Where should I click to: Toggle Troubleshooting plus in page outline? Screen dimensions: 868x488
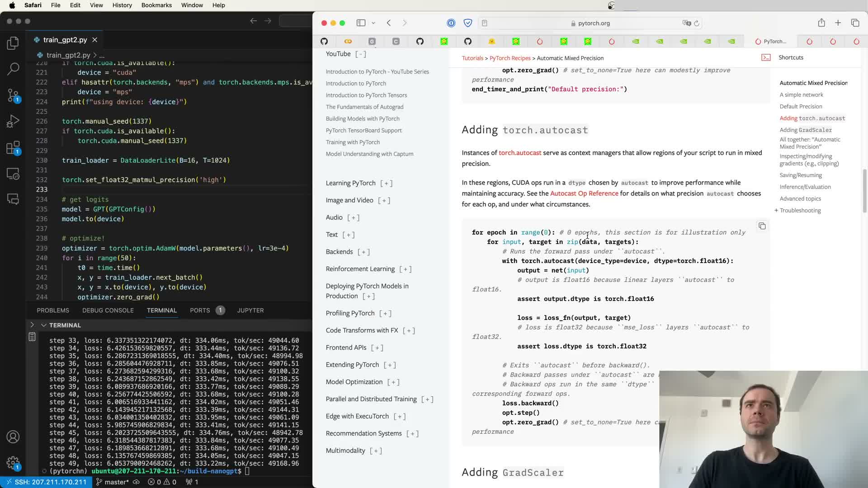click(776, 211)
